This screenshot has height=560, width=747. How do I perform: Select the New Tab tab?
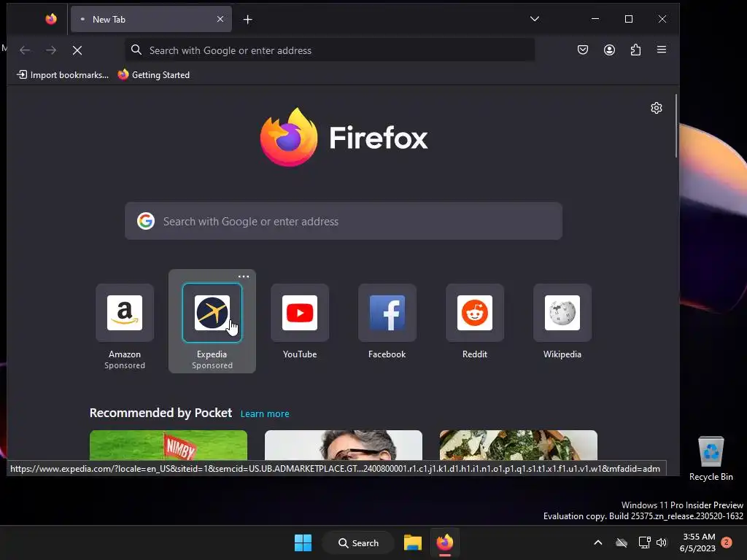coord(151,19)
